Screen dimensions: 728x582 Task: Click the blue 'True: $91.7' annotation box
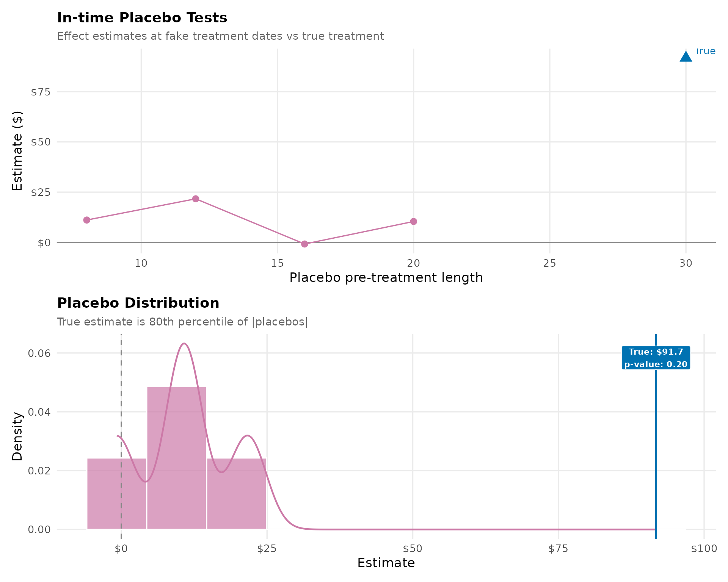[656, 358]
